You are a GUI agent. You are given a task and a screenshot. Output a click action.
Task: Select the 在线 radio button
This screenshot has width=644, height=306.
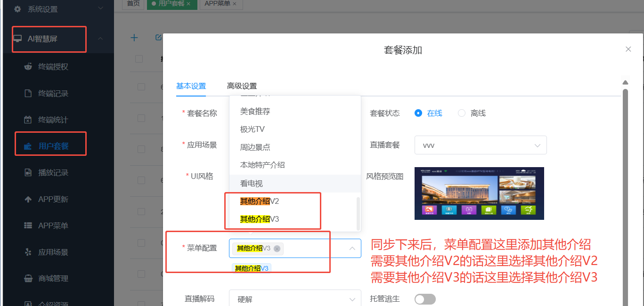[418, 113]
